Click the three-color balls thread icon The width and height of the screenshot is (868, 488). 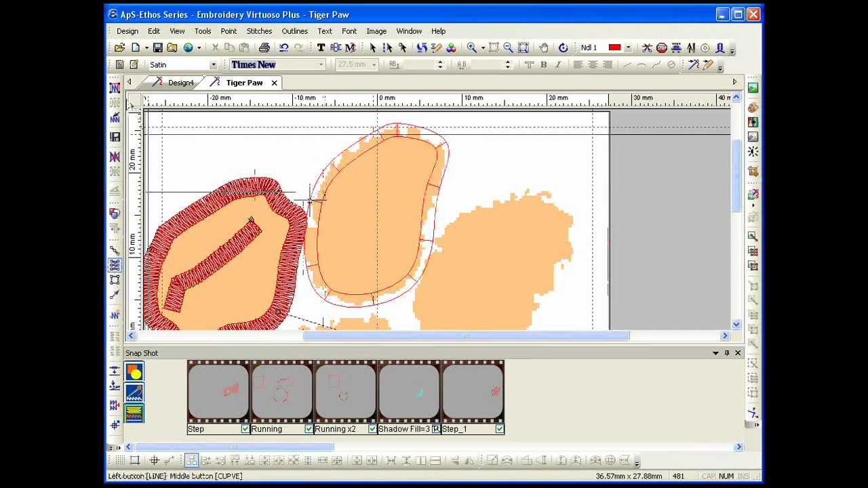[451, 47]
